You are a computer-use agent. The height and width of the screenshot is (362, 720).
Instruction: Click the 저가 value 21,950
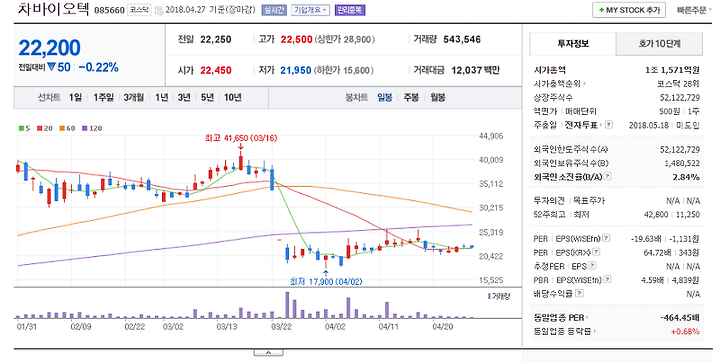click(x=296, y=70)
